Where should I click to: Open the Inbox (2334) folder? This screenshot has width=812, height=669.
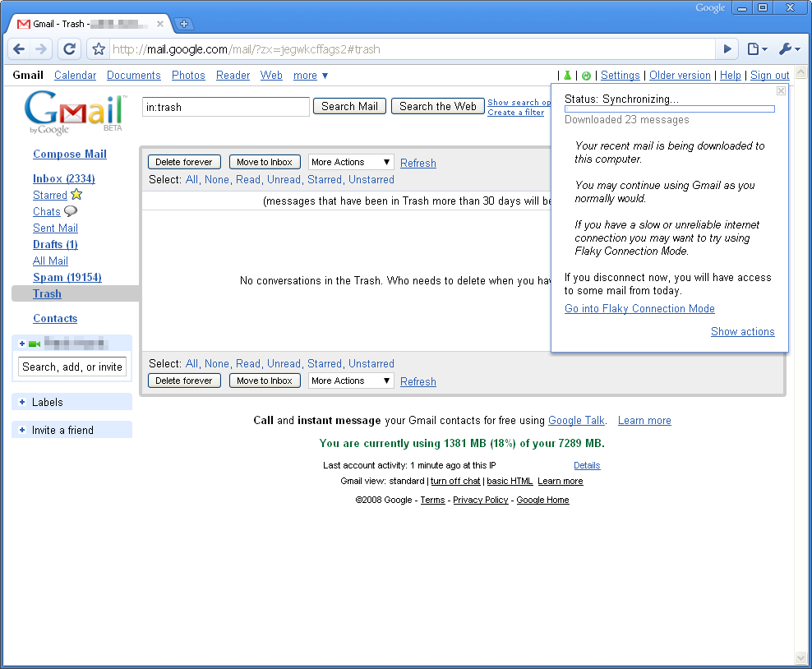click(x=64, y=178)
